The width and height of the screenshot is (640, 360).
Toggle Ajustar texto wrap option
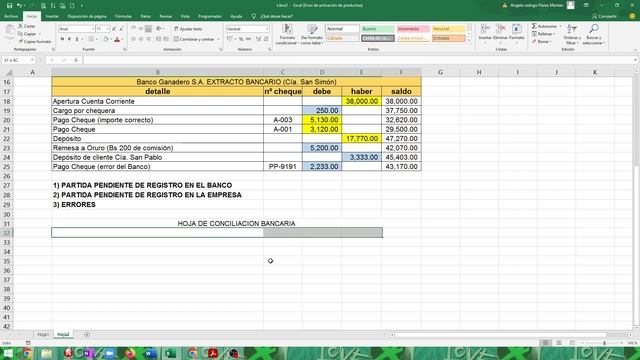188,29
